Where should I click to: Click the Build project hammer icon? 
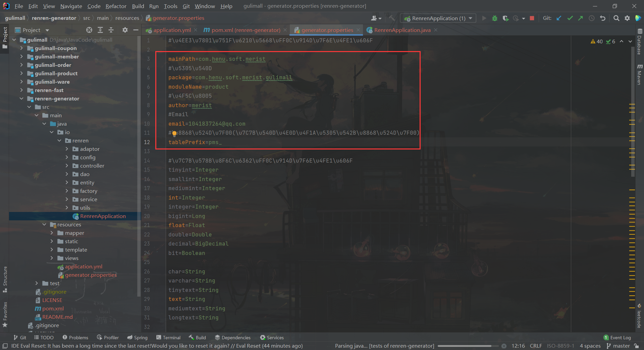(x=392, y=18)
